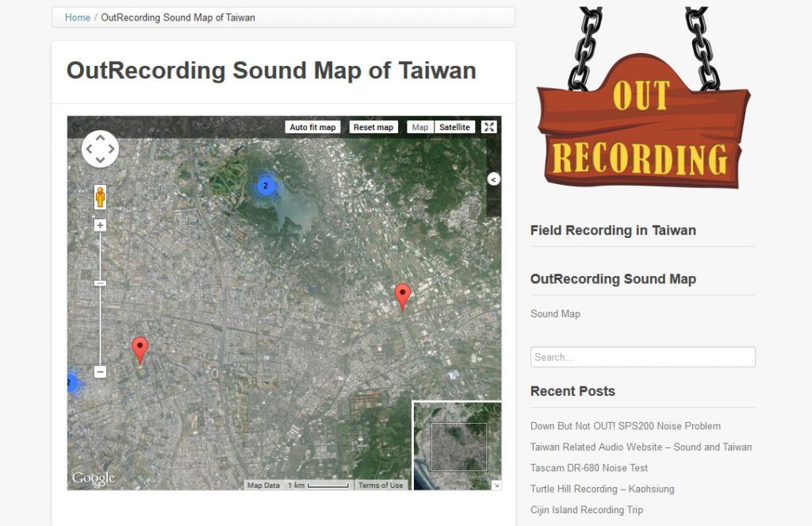This screenshot has height=526, width=812.
Task: Click the Google logo on the map
Action: 92,477
